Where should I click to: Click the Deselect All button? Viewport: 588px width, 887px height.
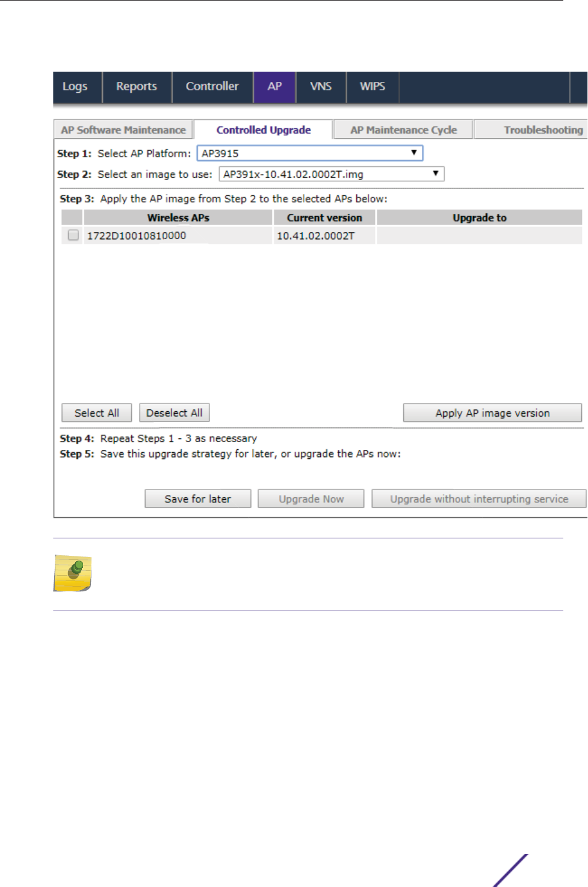tap(175, 413)
